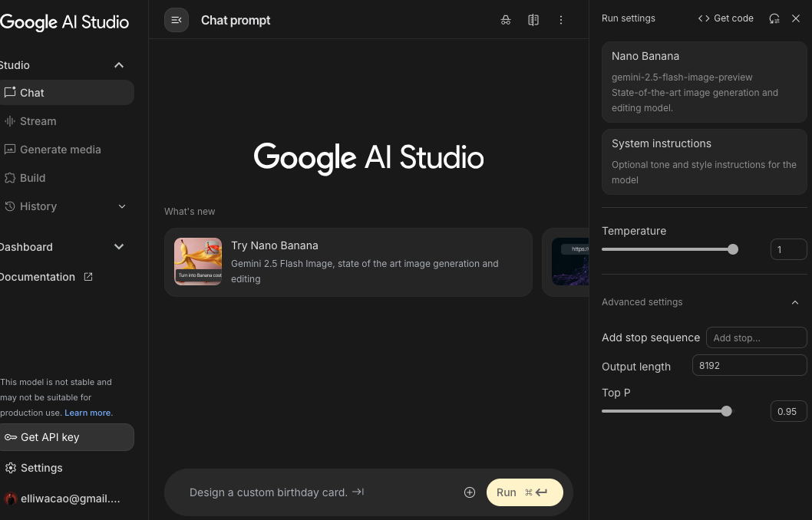Open the three-dot more options menu
The height and width of the screenshot is (520, 812).
[561, 20]
